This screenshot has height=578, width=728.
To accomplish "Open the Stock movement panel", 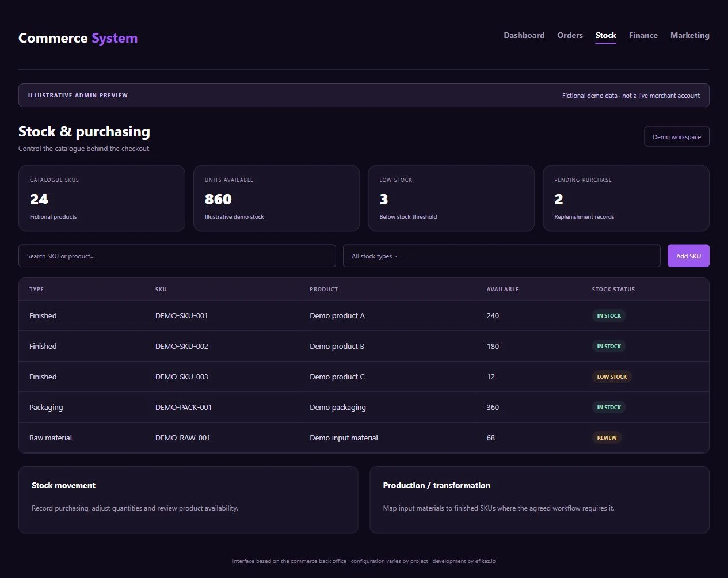I will point(188,500).
